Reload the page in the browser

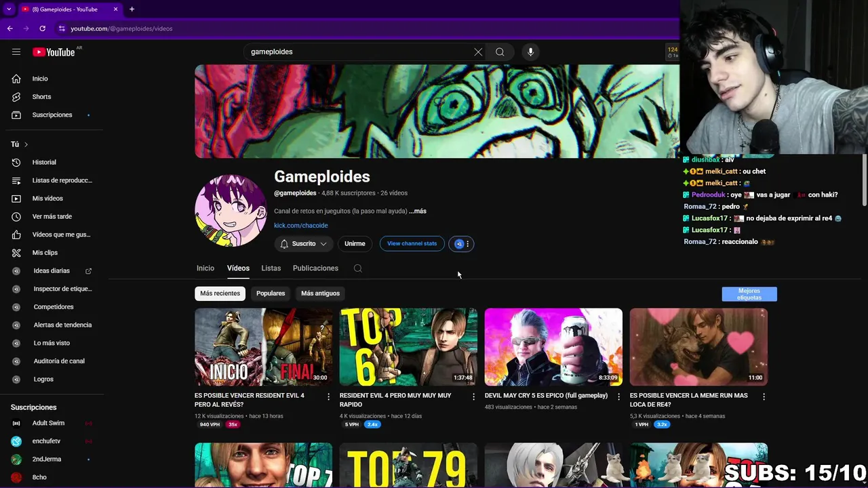tap(42, 28)
